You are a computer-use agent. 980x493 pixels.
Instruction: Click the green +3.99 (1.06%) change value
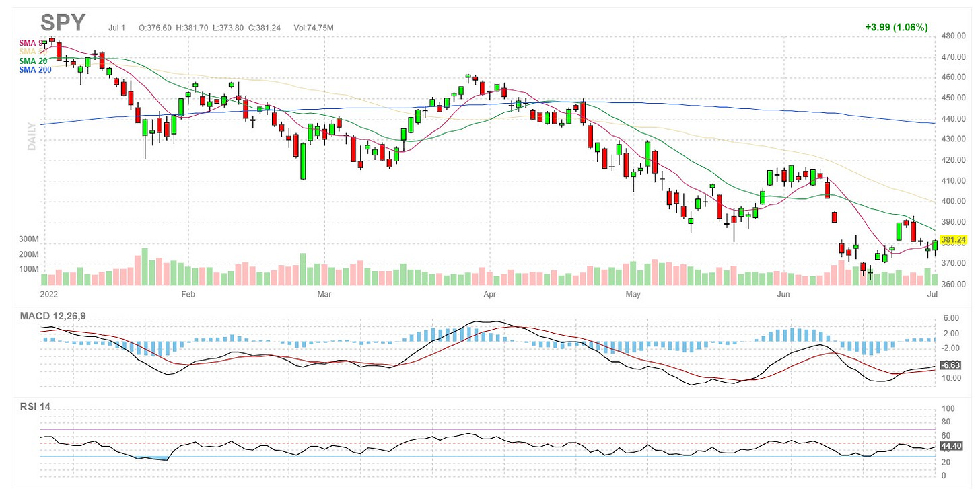coord(897,28)
